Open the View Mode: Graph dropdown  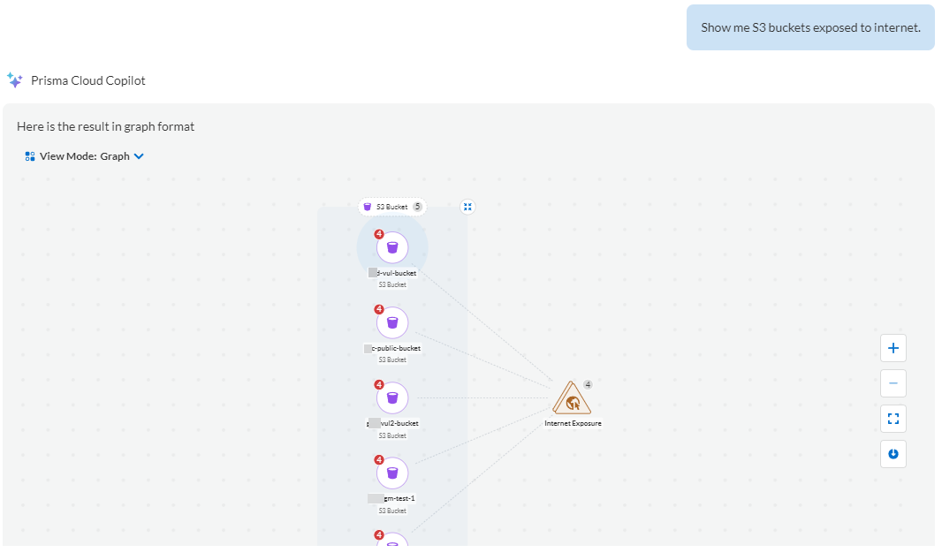84,156
